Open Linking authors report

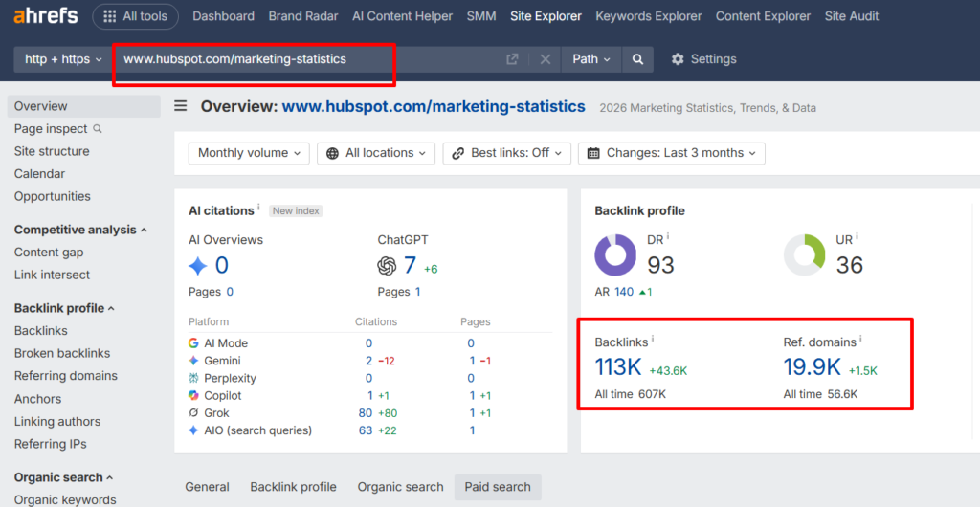point(57,422)
